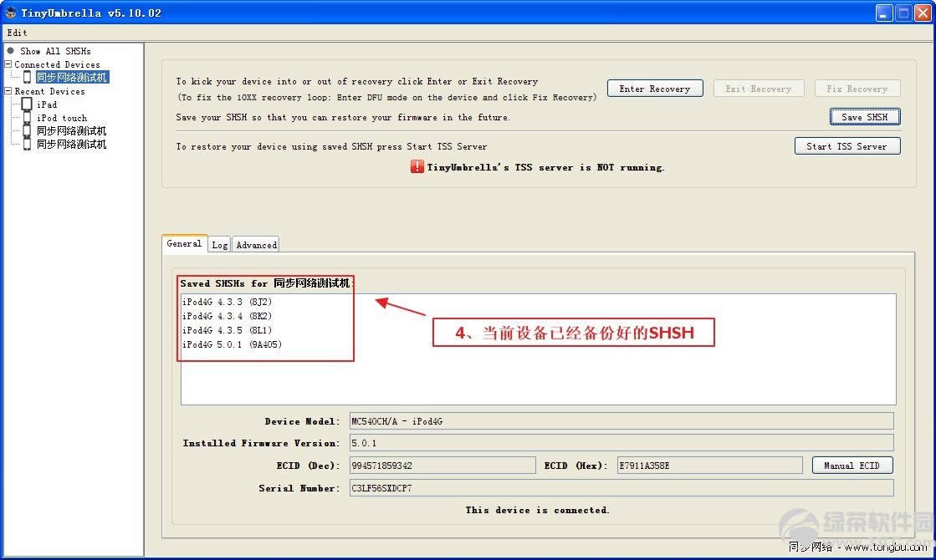This screenshot has height=560, width=936.
Task: Open the Edit menu
Action: click(x=17, y=33)
